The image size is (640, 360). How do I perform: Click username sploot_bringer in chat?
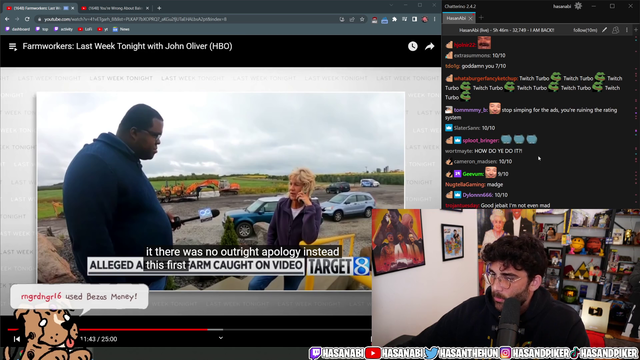pyautogui.click(x=480, y=140)
